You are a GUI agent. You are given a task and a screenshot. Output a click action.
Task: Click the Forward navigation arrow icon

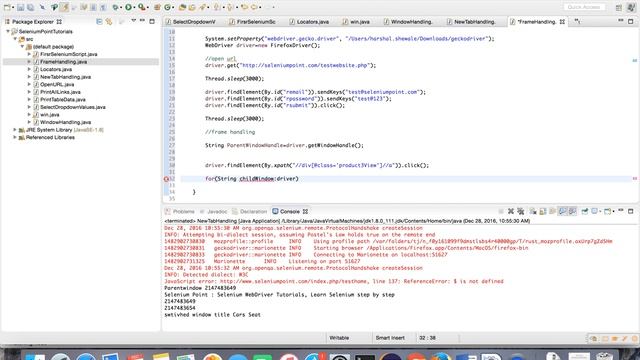(x=254, y=7)
